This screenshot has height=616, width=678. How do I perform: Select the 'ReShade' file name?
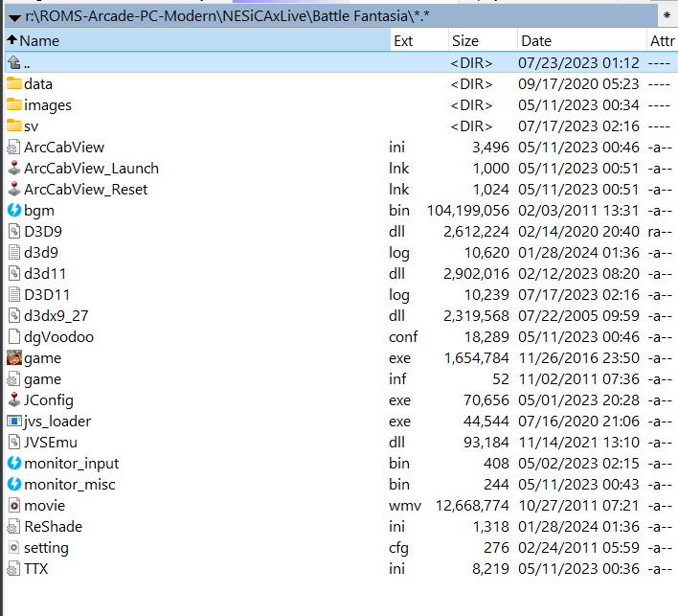click(54, 527)
